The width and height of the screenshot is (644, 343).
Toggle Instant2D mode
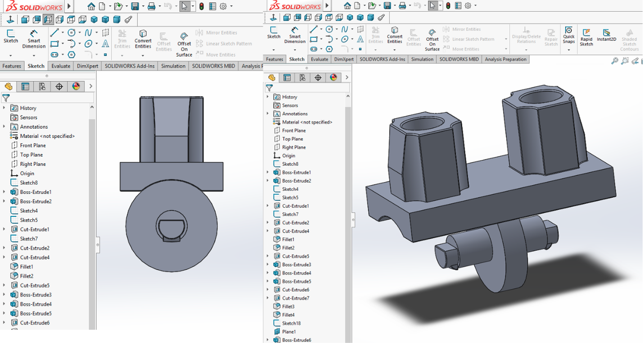pyautogui.click(x=607, y=34)
